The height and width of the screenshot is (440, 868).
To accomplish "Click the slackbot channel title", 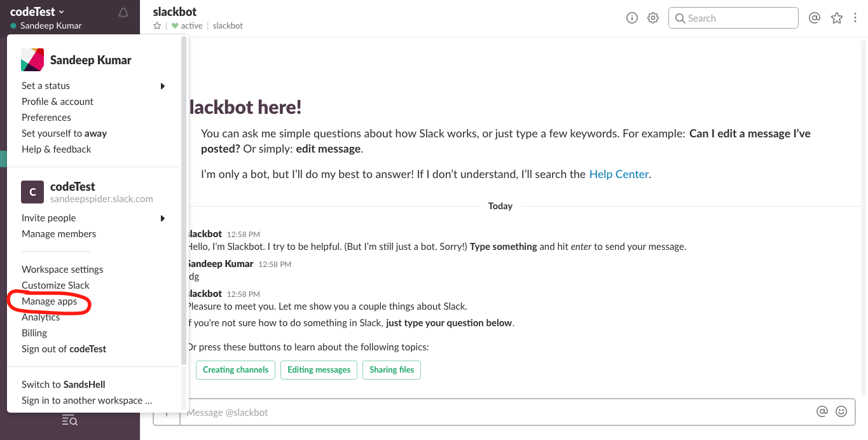I will point(175,11).
